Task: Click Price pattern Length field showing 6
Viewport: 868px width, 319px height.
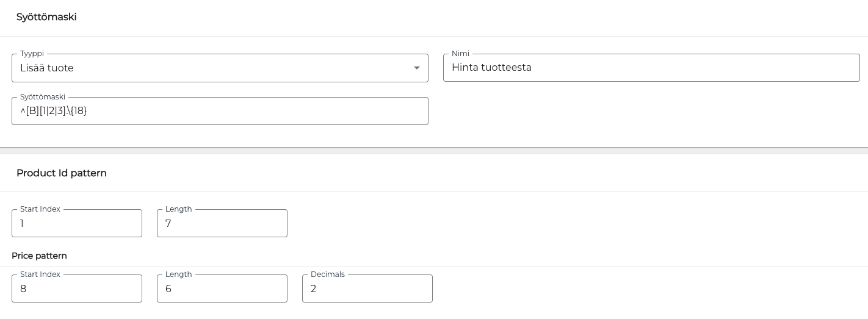Action: pyautogui.click(x=222, y=289)
